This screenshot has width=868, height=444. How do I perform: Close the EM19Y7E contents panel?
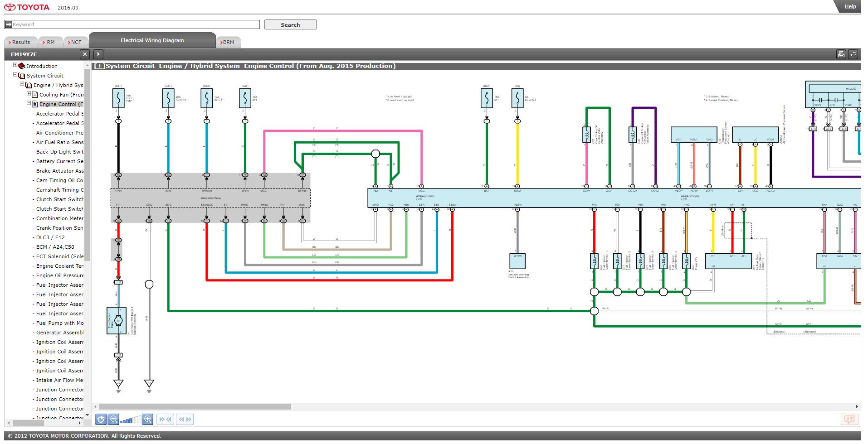[84, 54]
